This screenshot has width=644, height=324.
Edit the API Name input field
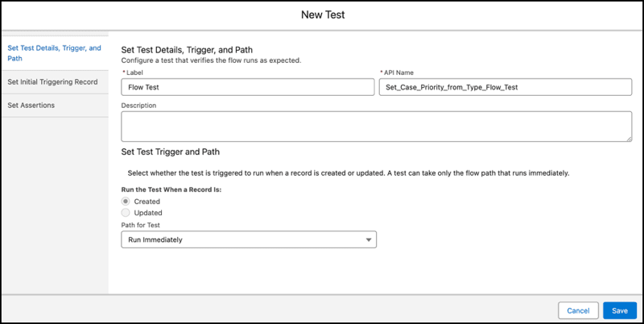506,87
